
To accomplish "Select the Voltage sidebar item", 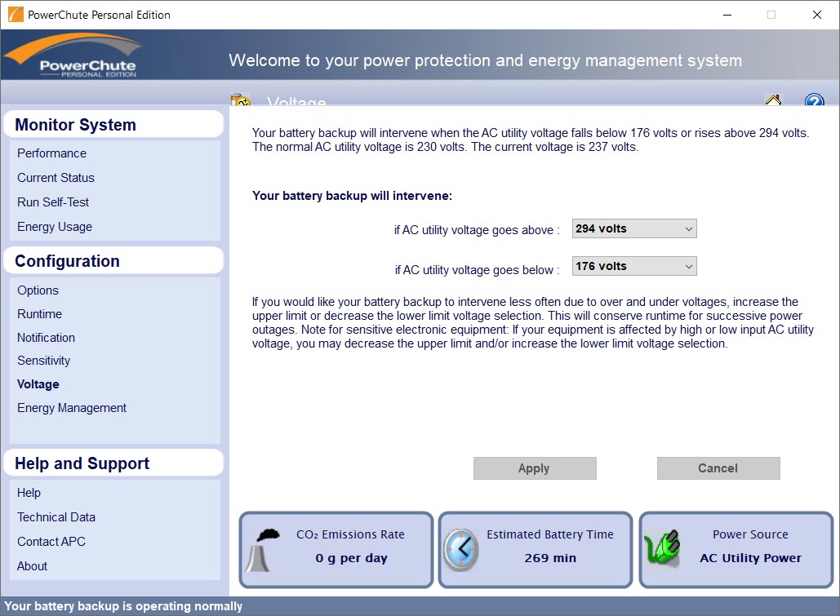I will pyautogui.click(x=38, y=384).
